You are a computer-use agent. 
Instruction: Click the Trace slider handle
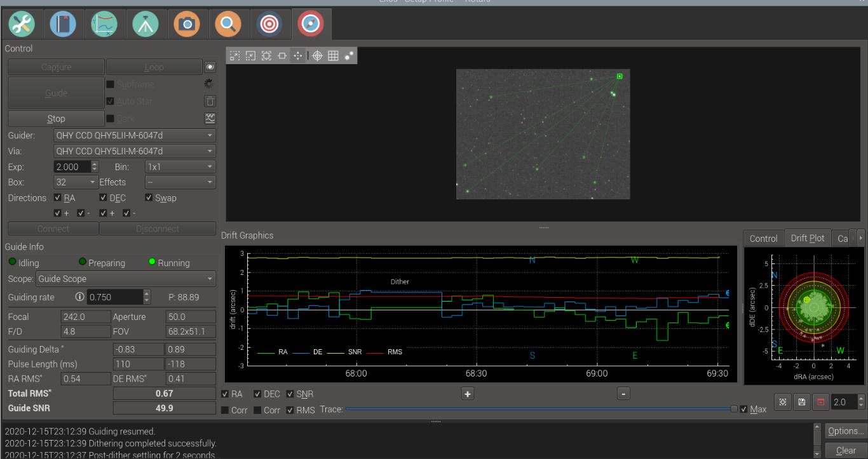coord(735,409)
